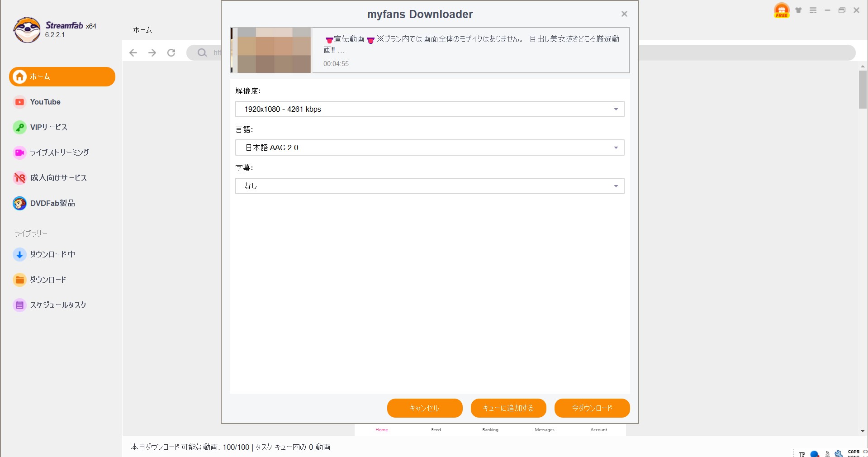The image size is (868, 457).
Task: Click the video title description text
Action: coord(471,44)
